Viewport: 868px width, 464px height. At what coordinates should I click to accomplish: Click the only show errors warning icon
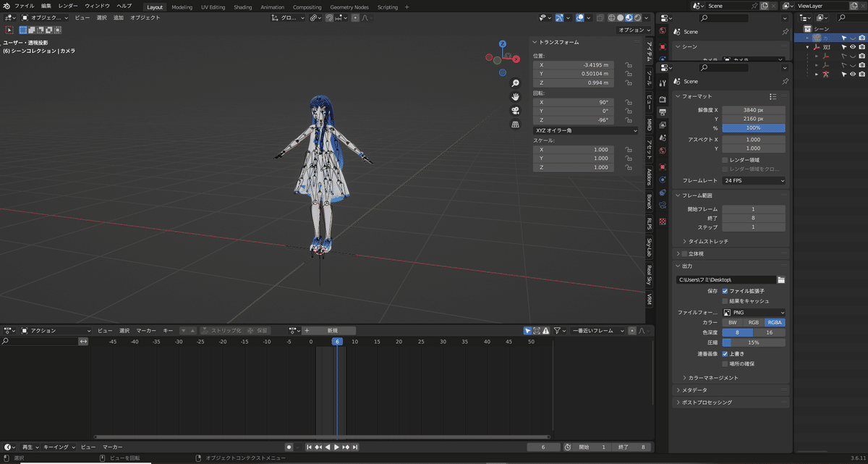click(546, 331)
